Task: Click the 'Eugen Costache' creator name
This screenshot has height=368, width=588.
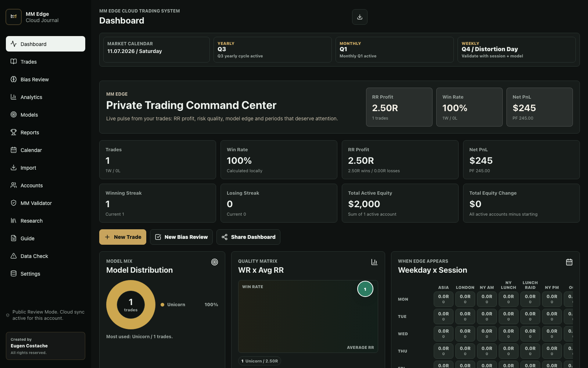Action: 29,346
